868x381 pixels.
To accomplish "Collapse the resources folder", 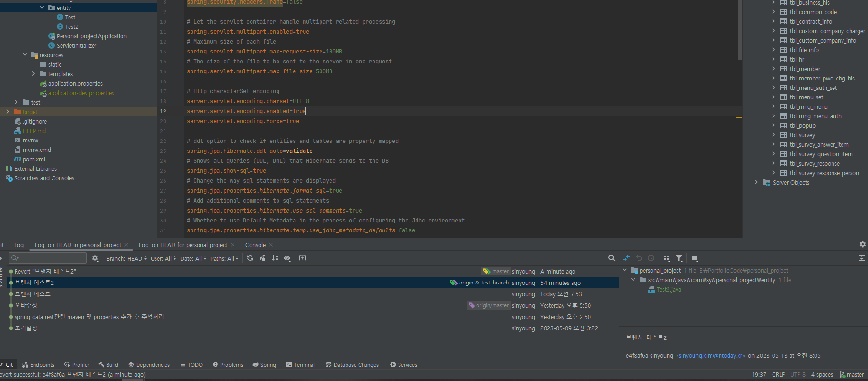I will pos(25,55).
